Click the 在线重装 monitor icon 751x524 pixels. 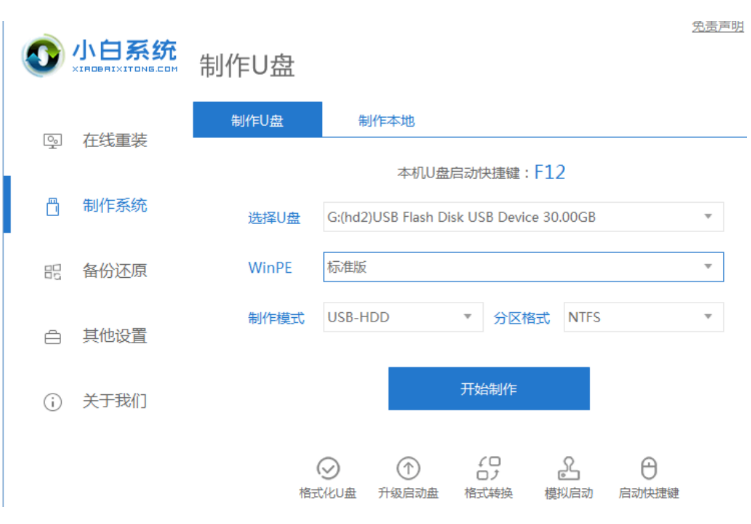53,141
